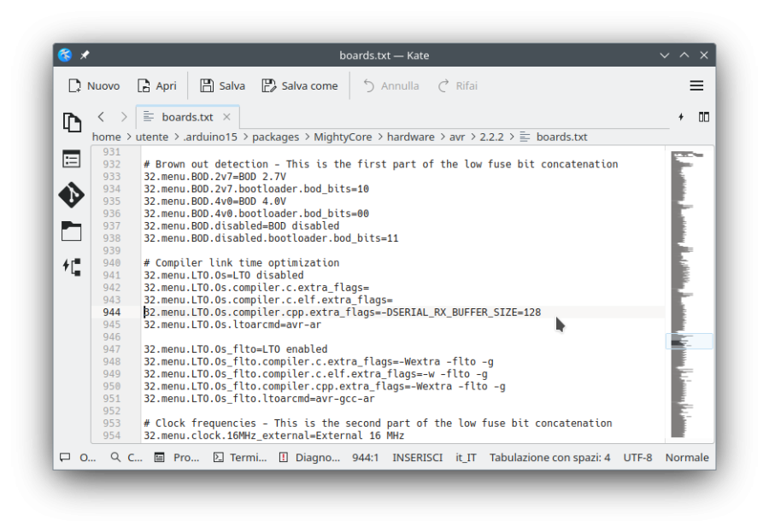Click line '32.menu.LTO.Os=LTO disabled'

[x=224, y=275]
